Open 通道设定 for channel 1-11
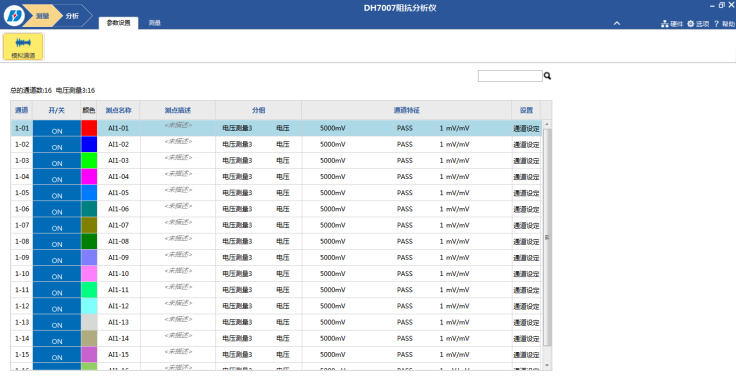This screenshot has width=736, height=392. 526,290
